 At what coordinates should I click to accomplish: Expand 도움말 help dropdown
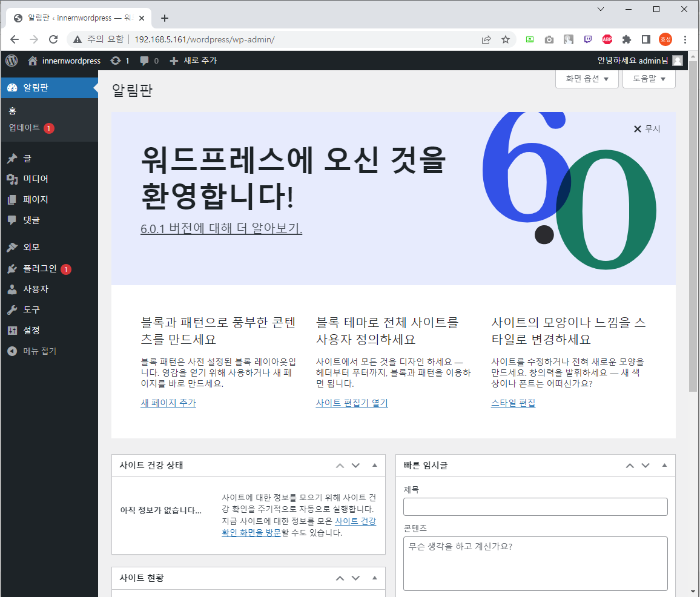click(x=649, y=79)
